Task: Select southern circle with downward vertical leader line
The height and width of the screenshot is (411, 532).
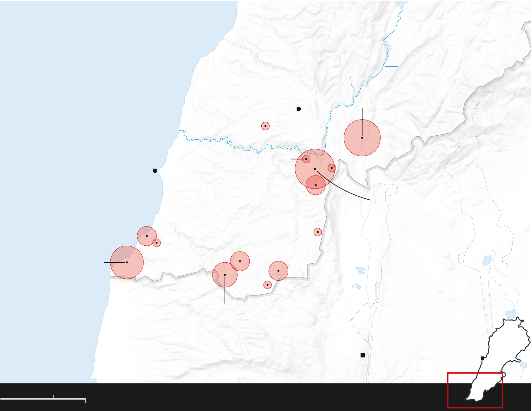Action: 225,275
